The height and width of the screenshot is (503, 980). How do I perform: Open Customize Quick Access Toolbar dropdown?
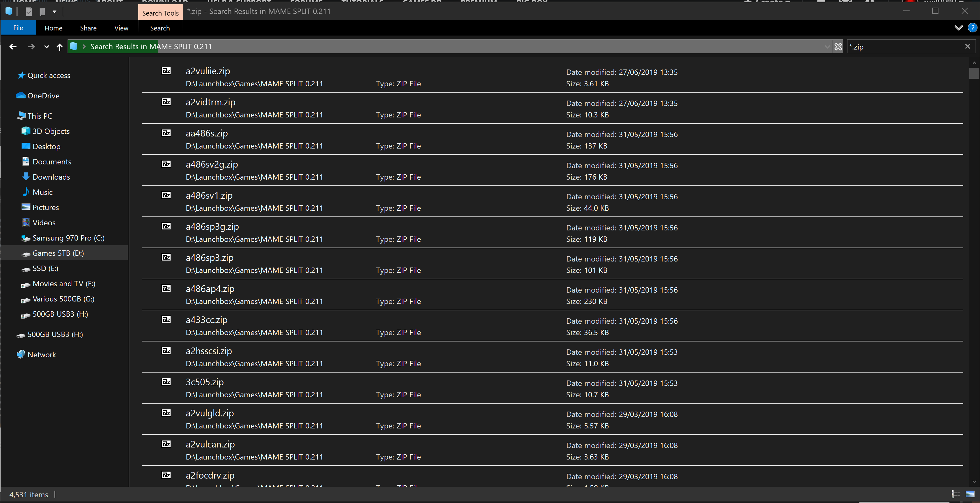coord(55,12)
